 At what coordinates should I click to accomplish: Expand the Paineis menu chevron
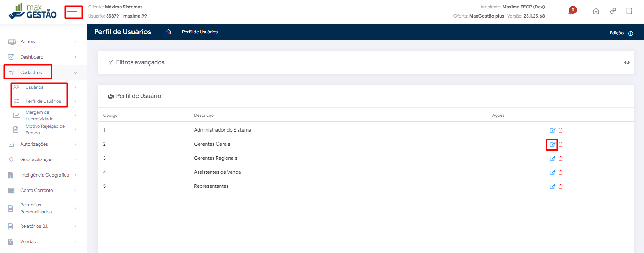pos(75,42)
